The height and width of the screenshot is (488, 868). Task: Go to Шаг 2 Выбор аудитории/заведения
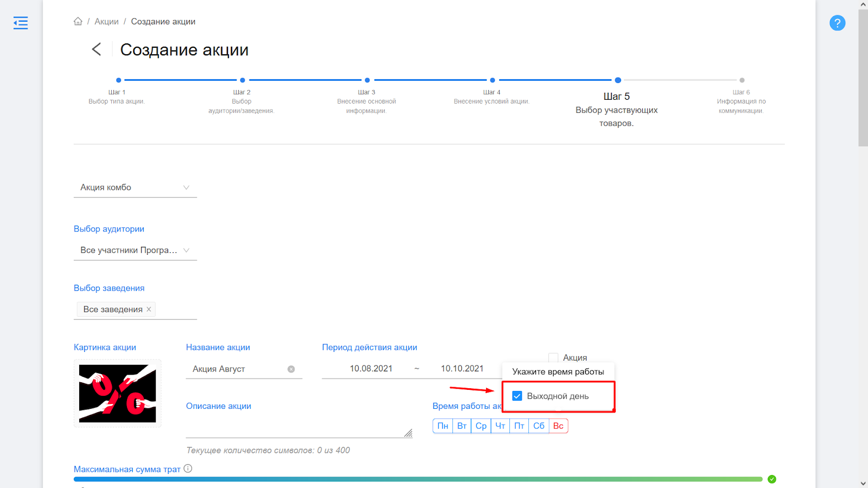(242, 97)
